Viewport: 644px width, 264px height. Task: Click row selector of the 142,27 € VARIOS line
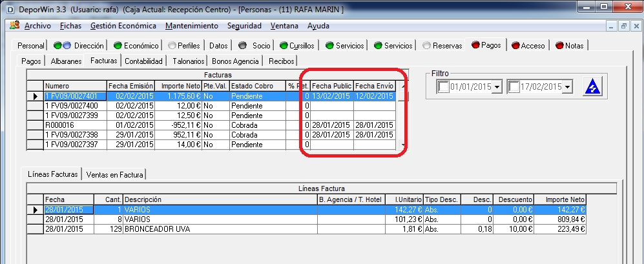(x=36, y=209)
